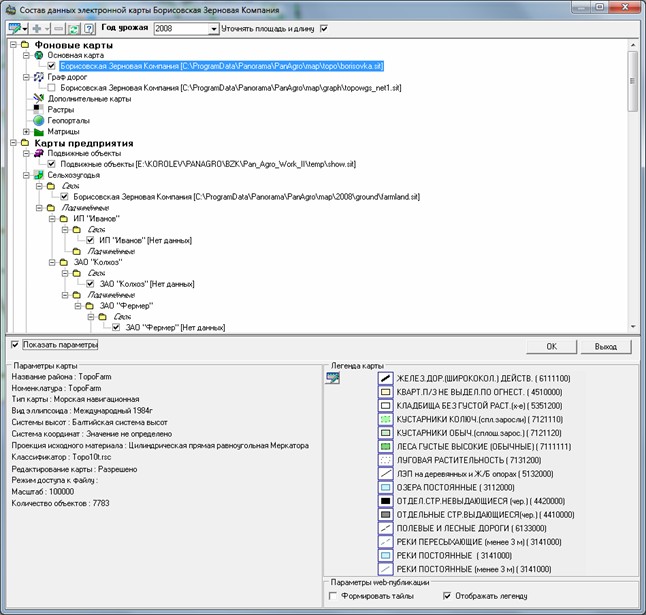Screen dimensions: 646x615
Task: Click the Геопорталы globe icon
Action: pos(39,120)
